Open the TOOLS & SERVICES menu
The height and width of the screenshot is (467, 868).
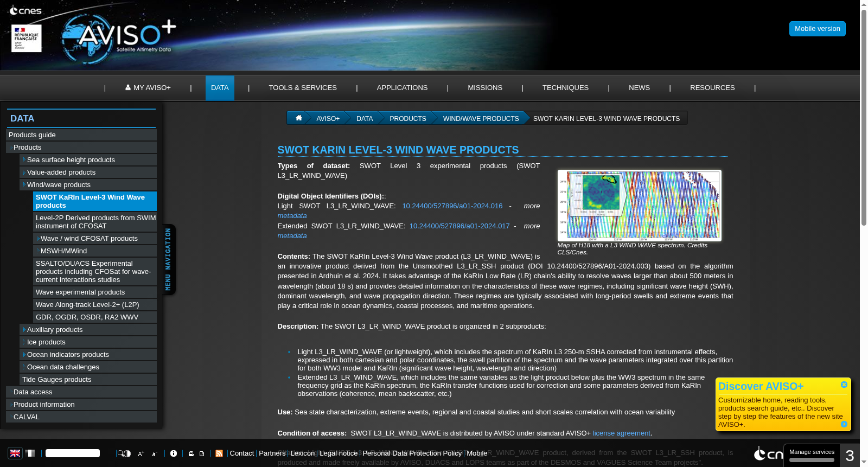(x=303, y=87)
